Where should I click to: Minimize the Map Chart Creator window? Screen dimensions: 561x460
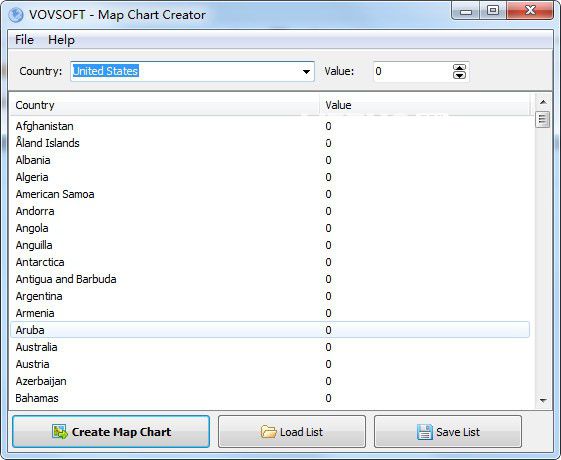tap(465, 11)
